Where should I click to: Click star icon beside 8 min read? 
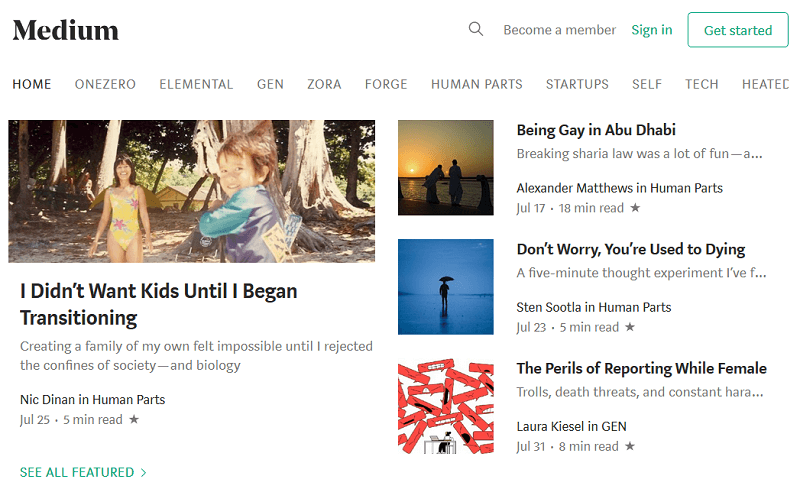[630, 446]
